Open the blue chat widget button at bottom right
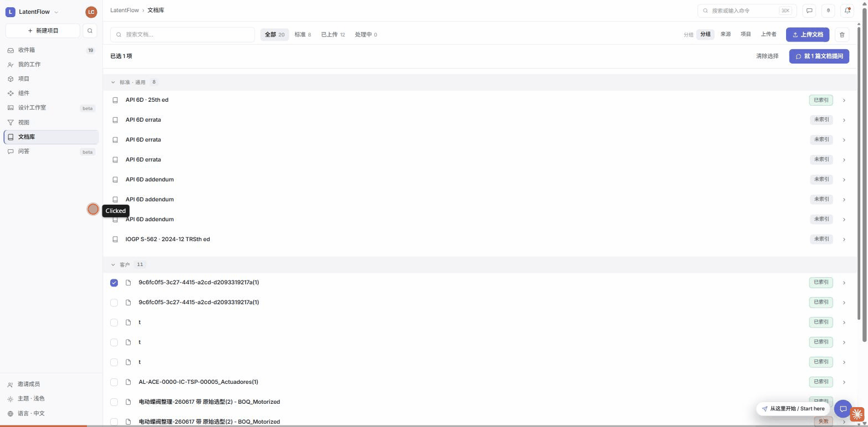This screenshot has height=427, width=868. point(843,409)
